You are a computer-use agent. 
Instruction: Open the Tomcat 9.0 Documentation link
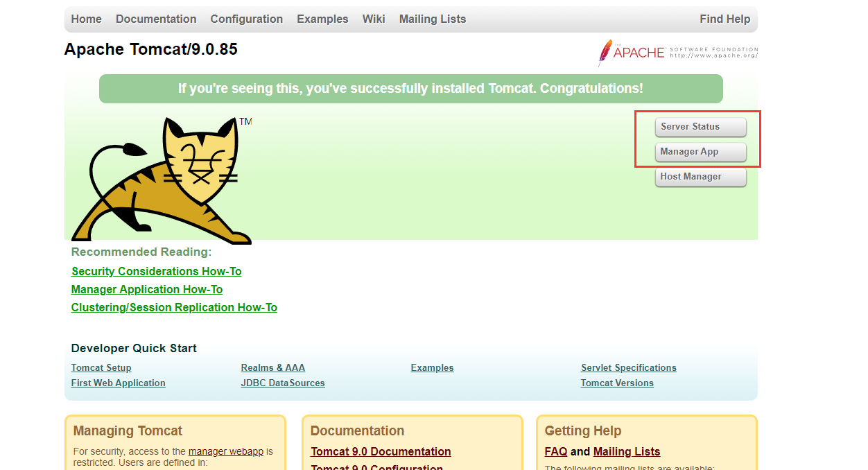click(x=381, y=451)
